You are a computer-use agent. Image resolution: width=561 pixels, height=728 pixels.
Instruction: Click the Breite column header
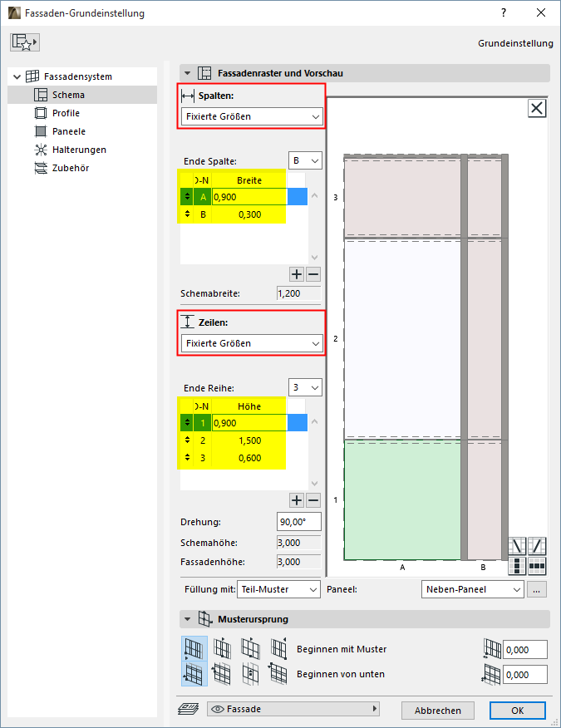coord(249,180)
